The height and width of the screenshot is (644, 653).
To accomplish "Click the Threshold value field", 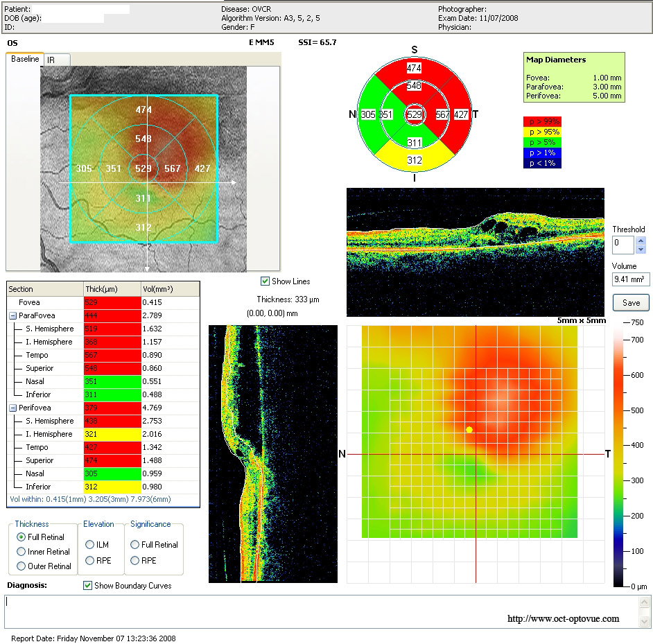I will pos(623,245).
